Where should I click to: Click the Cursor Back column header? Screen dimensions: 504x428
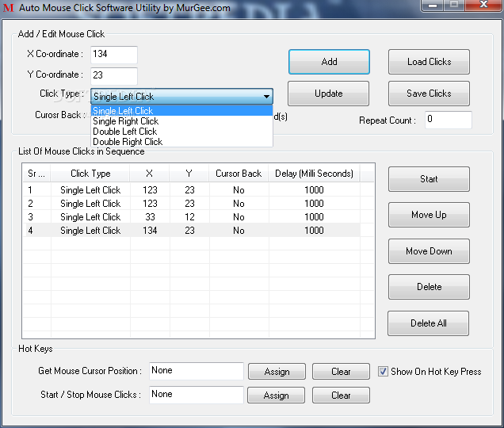click(x=239, y=174)
